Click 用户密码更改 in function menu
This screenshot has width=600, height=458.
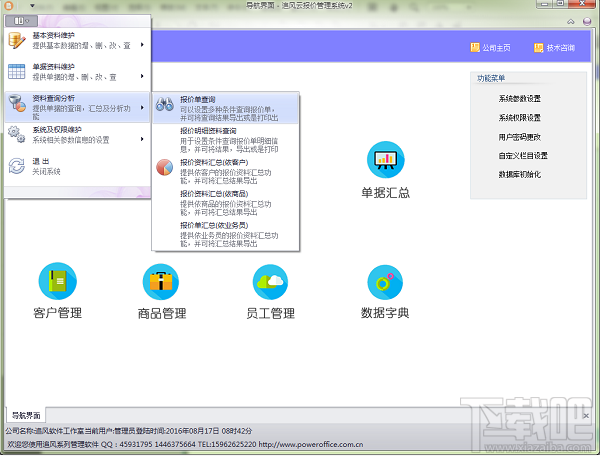[x=519, y=137]
